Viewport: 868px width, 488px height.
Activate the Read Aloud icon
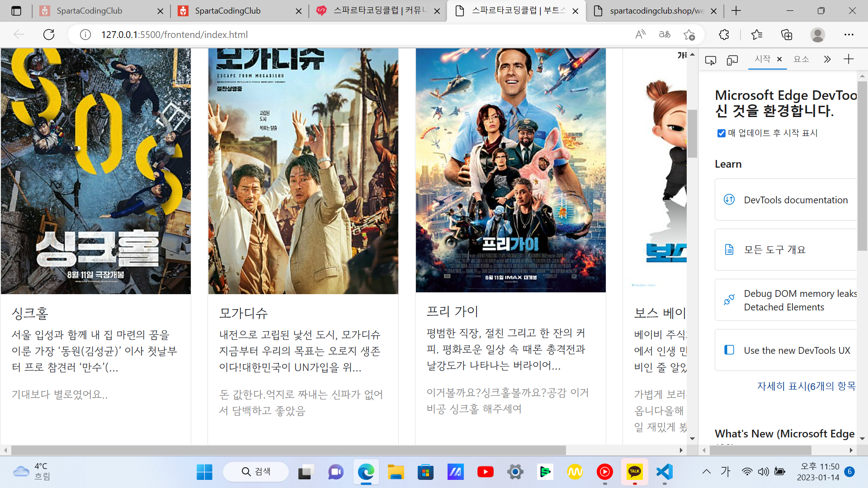[640, 34]
